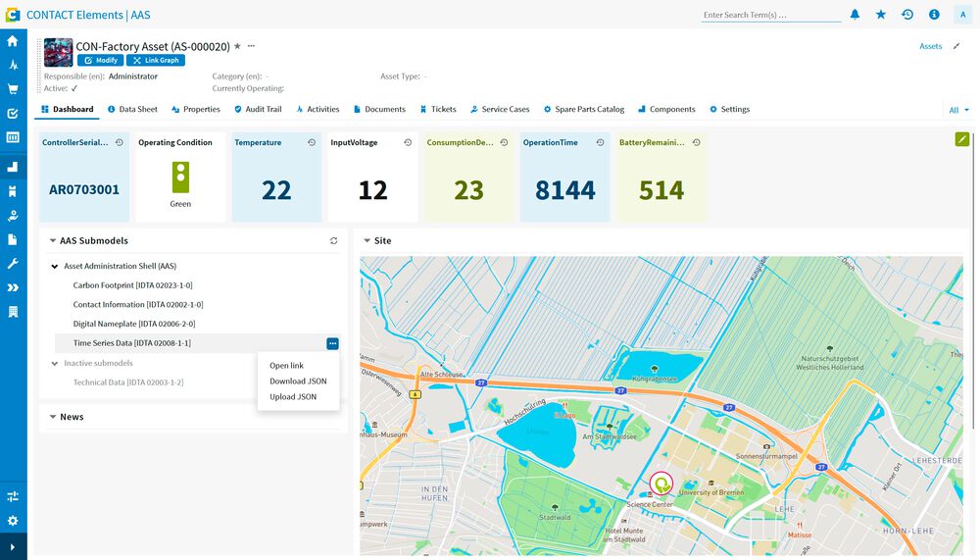Focus the Enter Search Term field
The image size is (980, 560).
pos(771,15)
